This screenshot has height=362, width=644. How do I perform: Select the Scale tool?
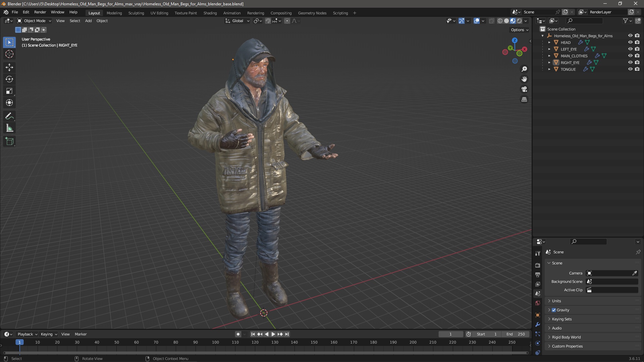(x=9, y=91)
